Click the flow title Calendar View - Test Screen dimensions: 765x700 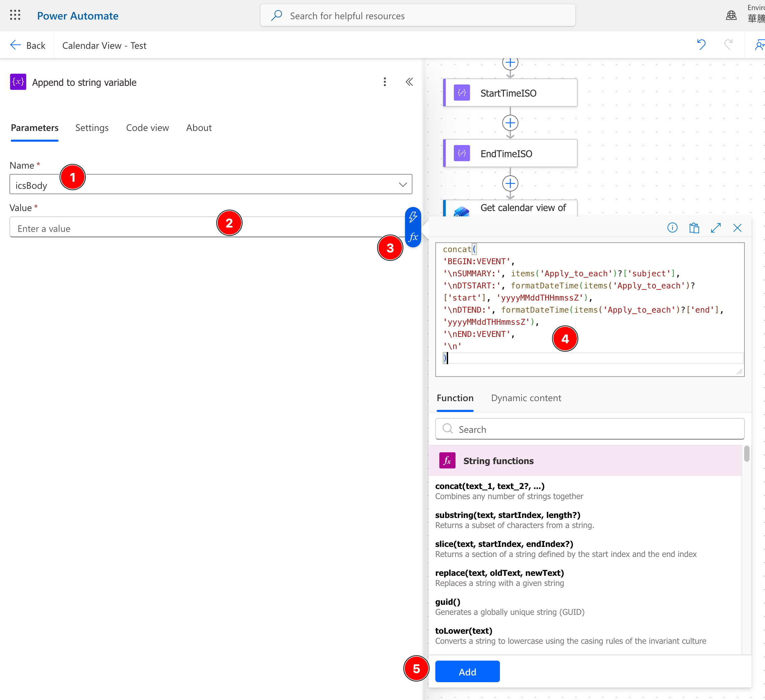tap(104, 45)
